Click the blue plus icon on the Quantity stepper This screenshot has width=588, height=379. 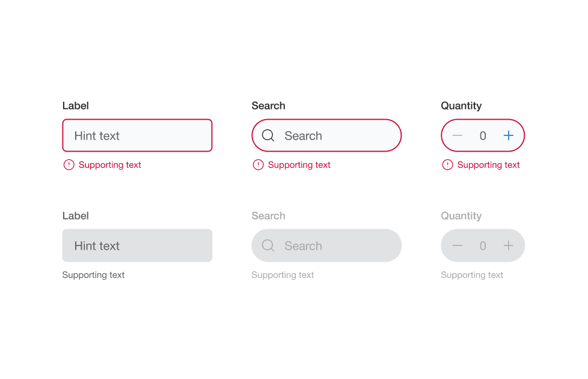[x=508, y=135]
